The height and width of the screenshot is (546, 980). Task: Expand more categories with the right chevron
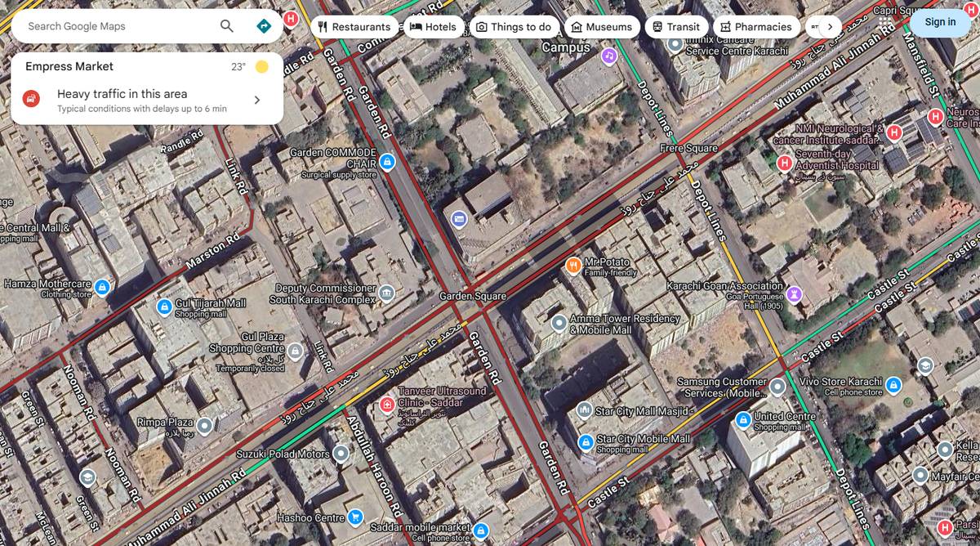(x=828, y=25)
